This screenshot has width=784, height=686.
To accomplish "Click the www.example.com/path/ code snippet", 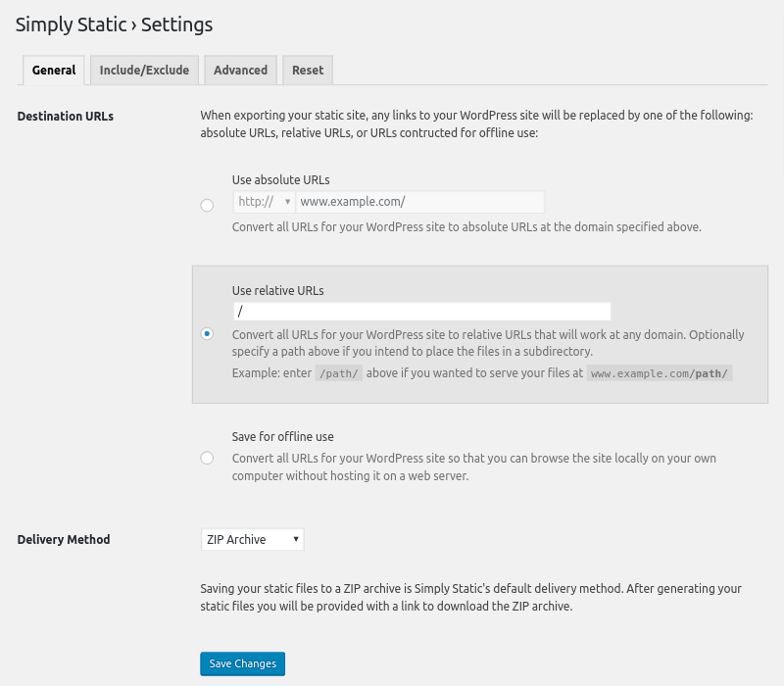I will (660, 373).
